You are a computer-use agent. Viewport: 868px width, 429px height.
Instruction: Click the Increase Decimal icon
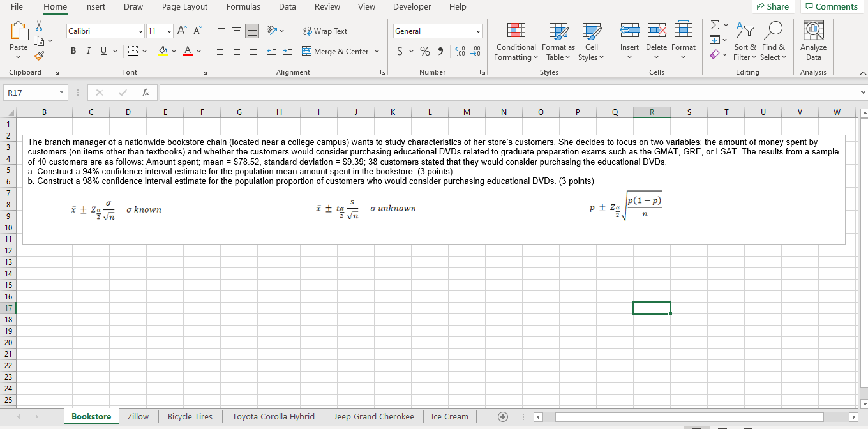(x=460, y=52)
